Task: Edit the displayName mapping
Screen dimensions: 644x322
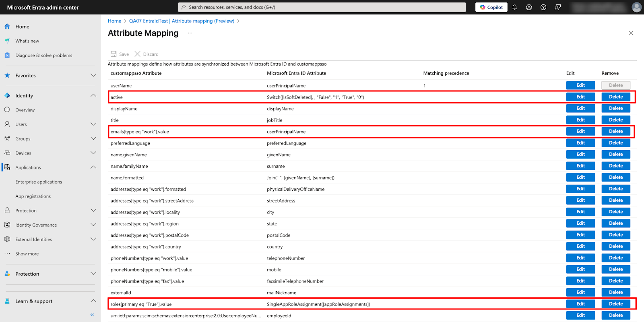Action: [x=580, y=108]
